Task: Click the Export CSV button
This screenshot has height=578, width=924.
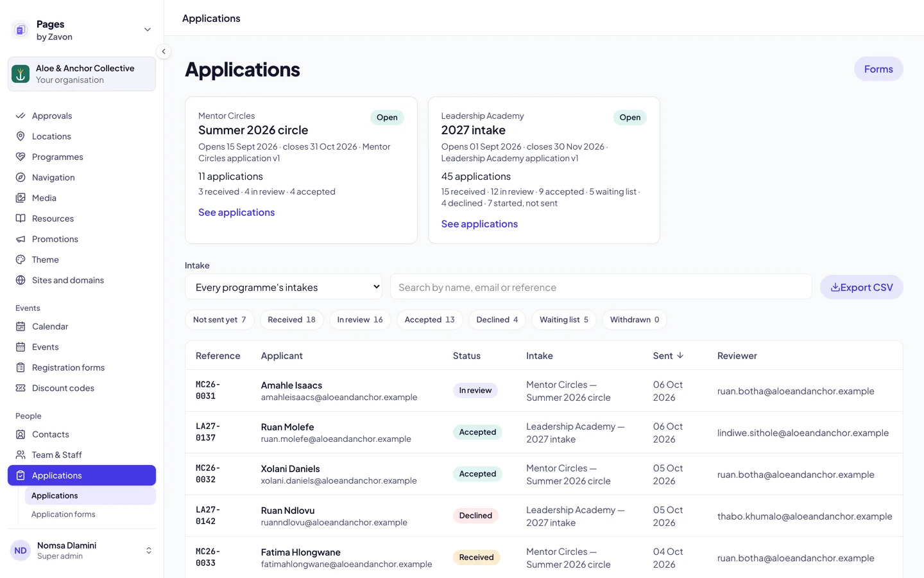Action: [862, 287]
